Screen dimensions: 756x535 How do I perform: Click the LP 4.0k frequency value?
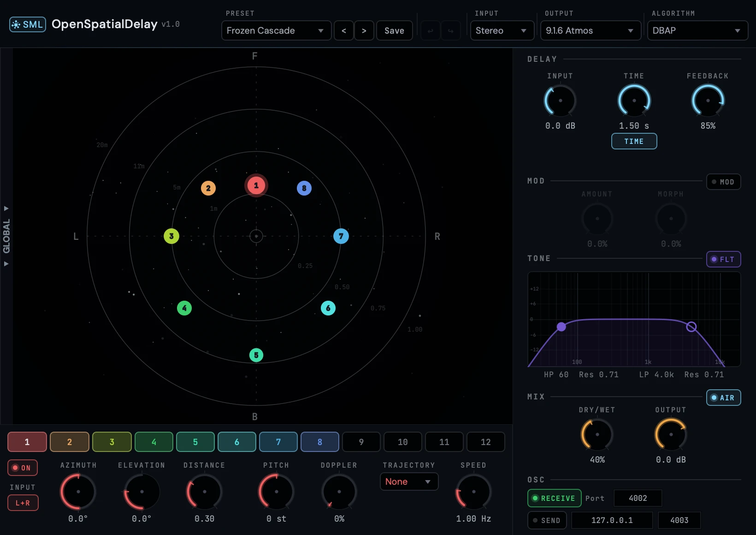(x=656, y=374)
